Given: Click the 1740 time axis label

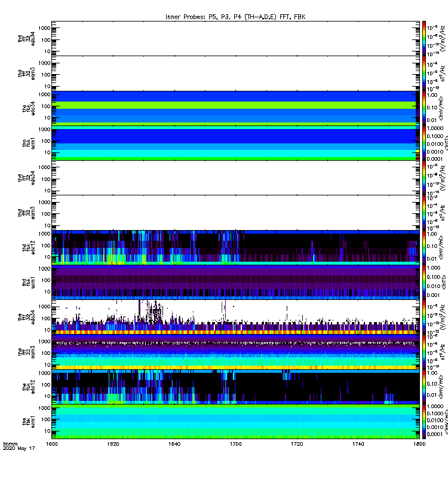Looking at the screenshot, I should (358, 444).
